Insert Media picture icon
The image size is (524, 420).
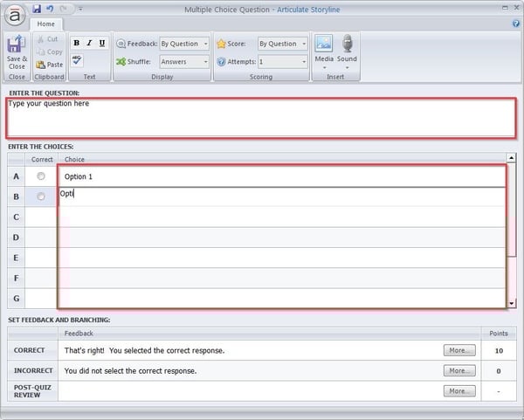(324, 43)
